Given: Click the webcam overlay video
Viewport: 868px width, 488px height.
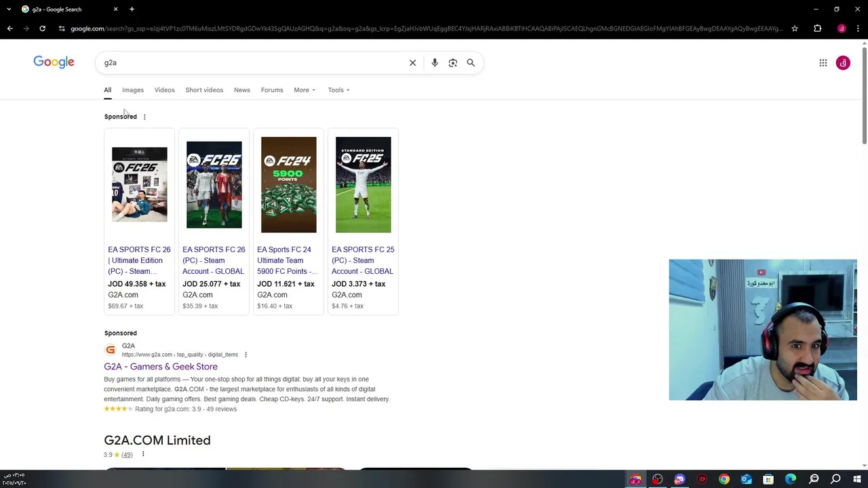Looking at the screenshot, I should (x=763, y=330).
